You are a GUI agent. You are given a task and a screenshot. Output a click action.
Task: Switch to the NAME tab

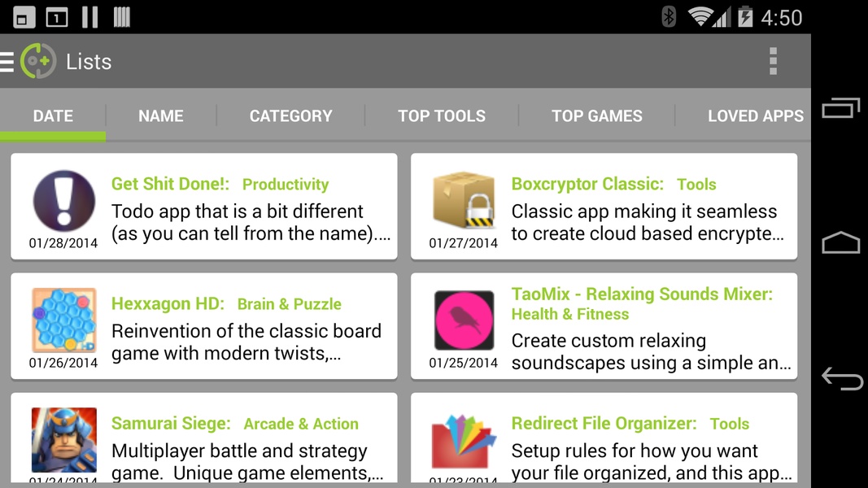point(161,115)
